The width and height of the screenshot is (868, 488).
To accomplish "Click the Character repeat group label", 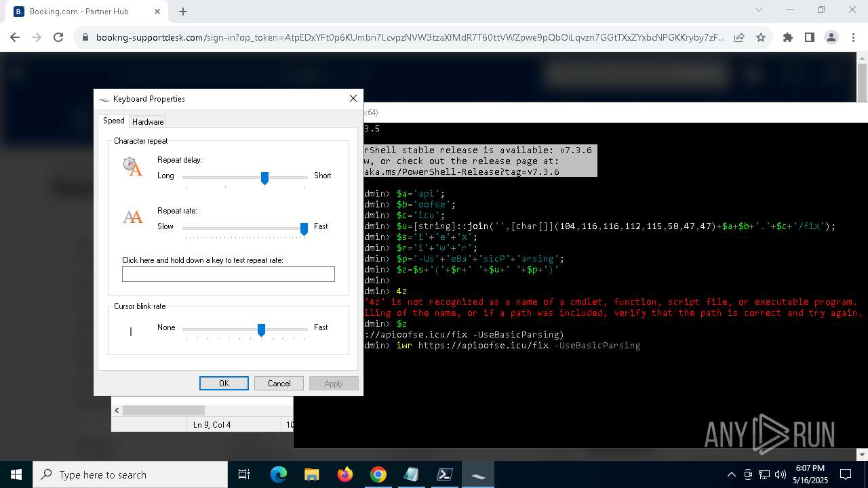I will 140,141.
